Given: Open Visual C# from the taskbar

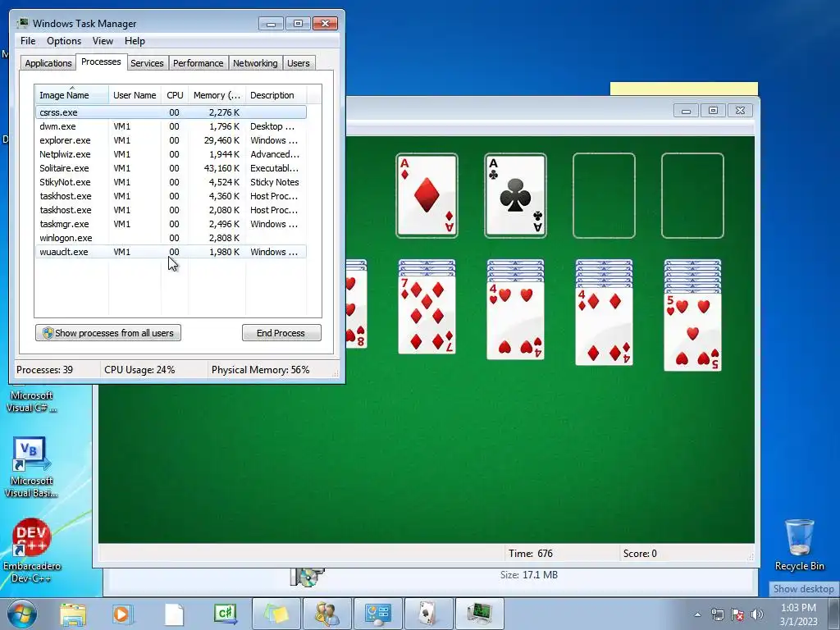Looking at the screenshot, I should 225,614.
